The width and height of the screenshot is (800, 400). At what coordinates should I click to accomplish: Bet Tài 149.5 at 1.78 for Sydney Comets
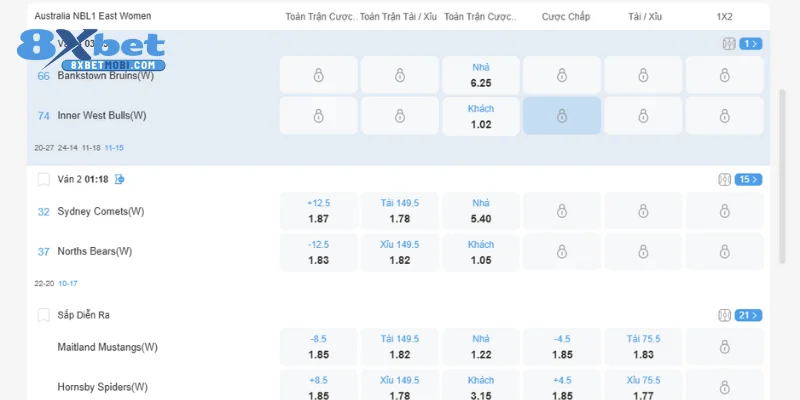pos(399,211)
